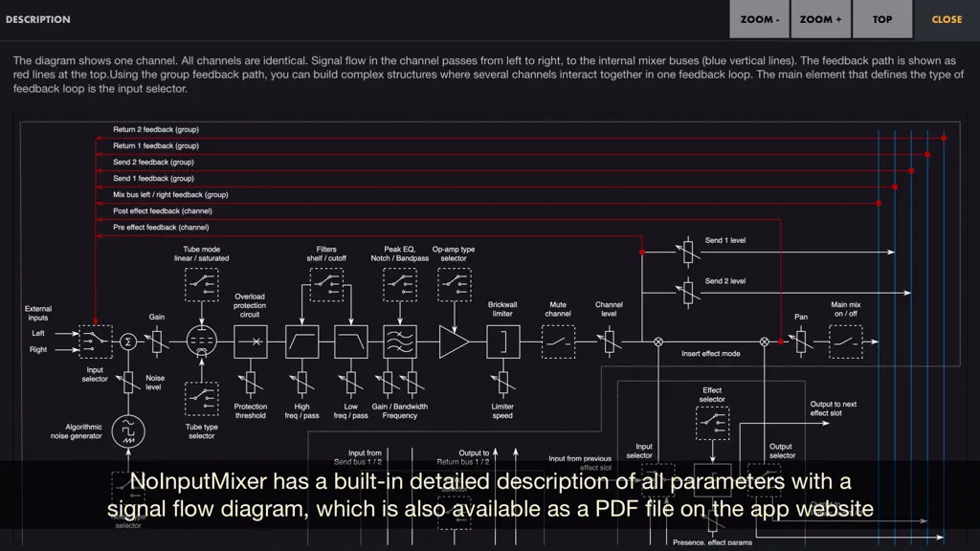Image resolution: width=980 pixels, height=551 pixels.
Task: Click the Channel level fader symbol
Action: 610,342
